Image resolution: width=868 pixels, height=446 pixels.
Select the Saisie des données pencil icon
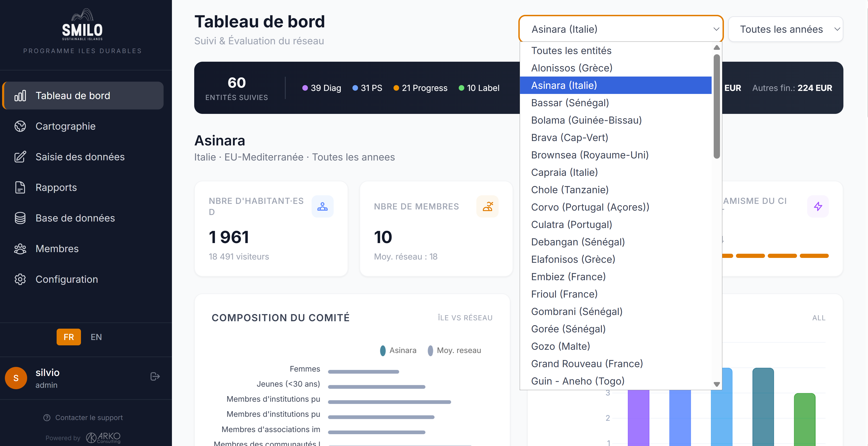[20, 157]
